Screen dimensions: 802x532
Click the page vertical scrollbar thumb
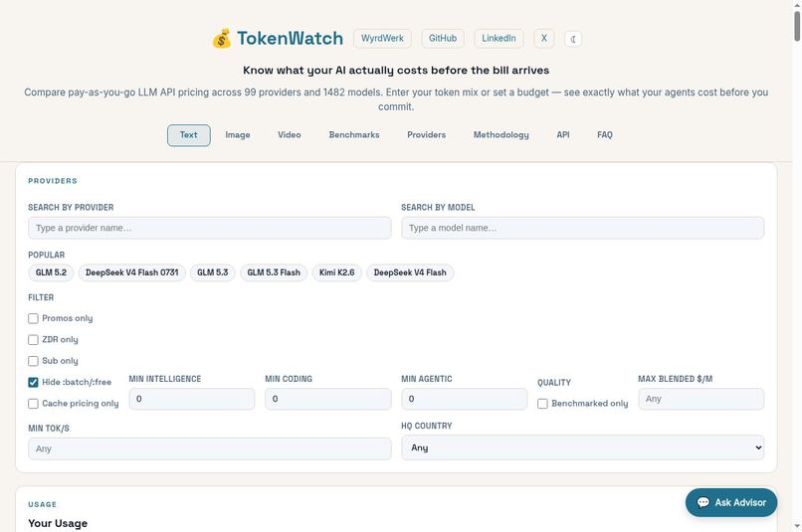797,26
